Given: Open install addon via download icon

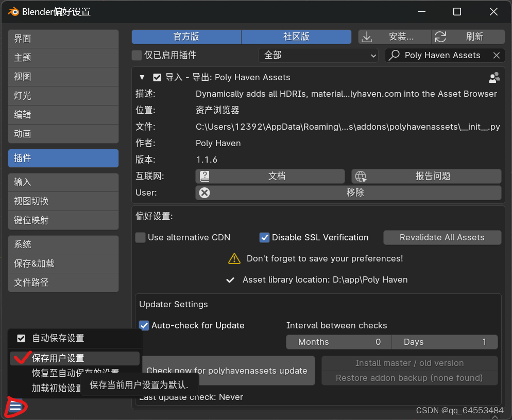Looking at the screenshot, I should tap(367, 37).
